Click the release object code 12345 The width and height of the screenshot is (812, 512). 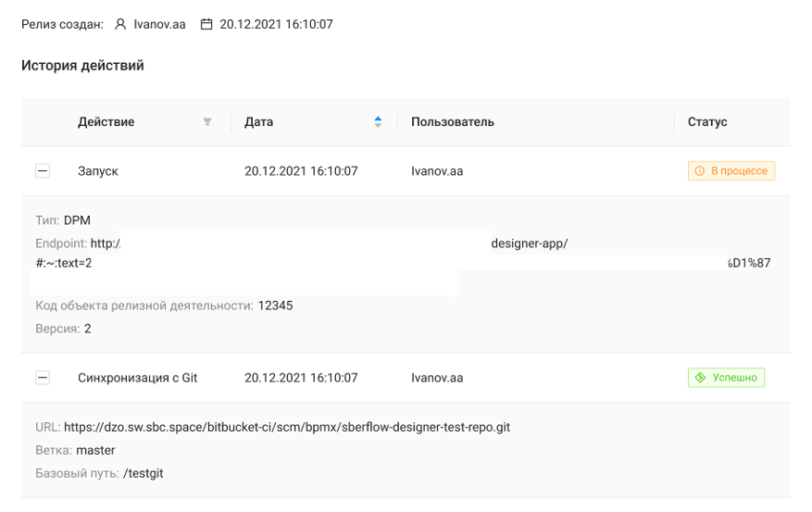[275, 306]
